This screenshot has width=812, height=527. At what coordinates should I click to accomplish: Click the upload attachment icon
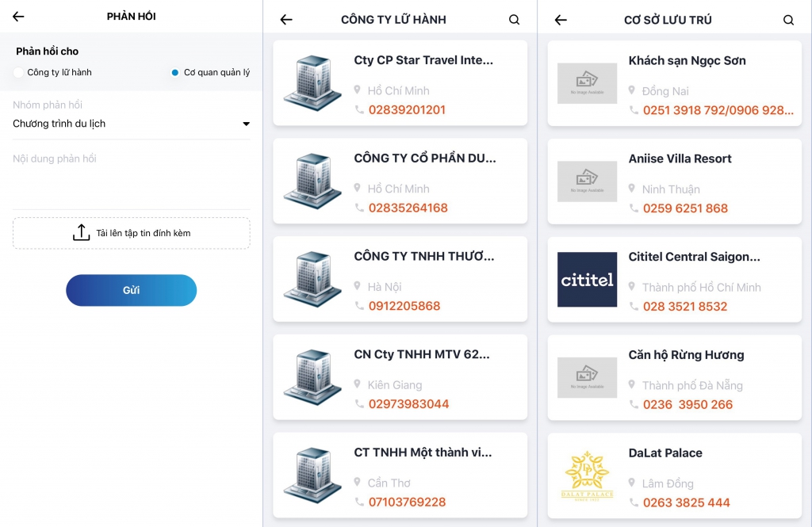point(81,233)
